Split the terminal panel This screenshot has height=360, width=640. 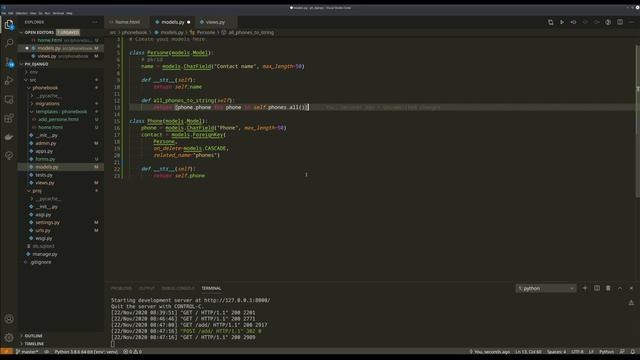[x=597, y=288]
